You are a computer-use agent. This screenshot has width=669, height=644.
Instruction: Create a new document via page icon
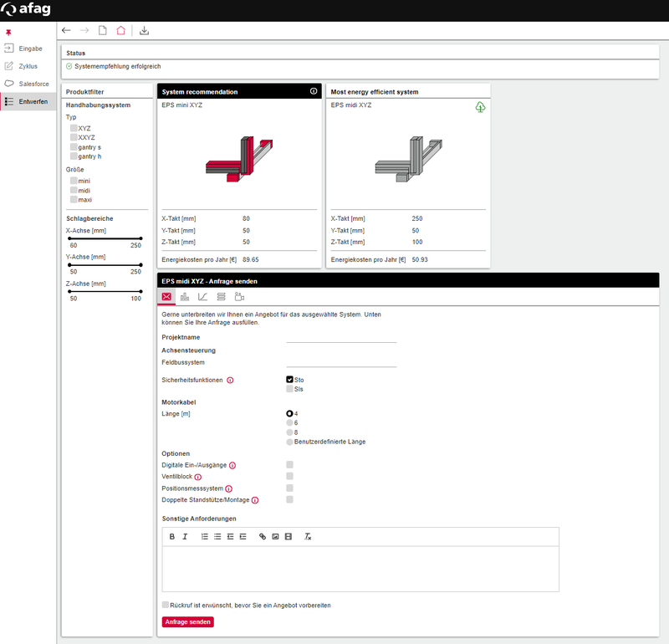pyautogui.click(x=102, y=31)
